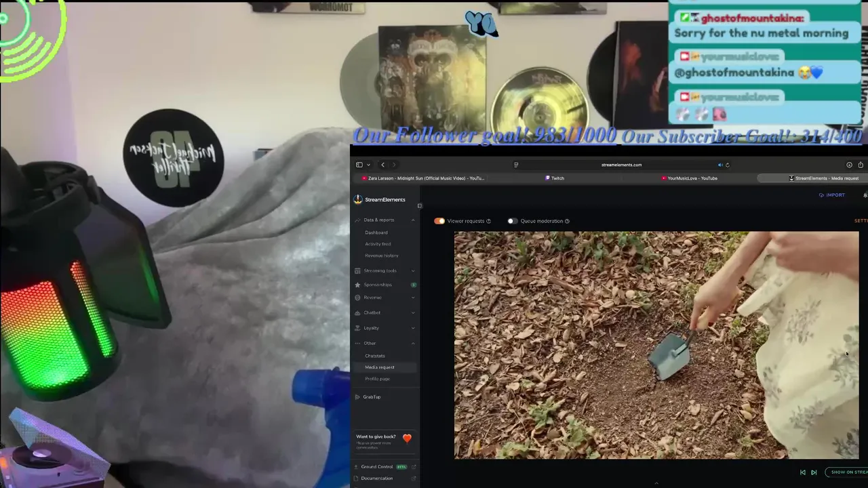Focus the streamelements.com address field
This screenshot has height=488, width=868.
click(x=621, y=165)
